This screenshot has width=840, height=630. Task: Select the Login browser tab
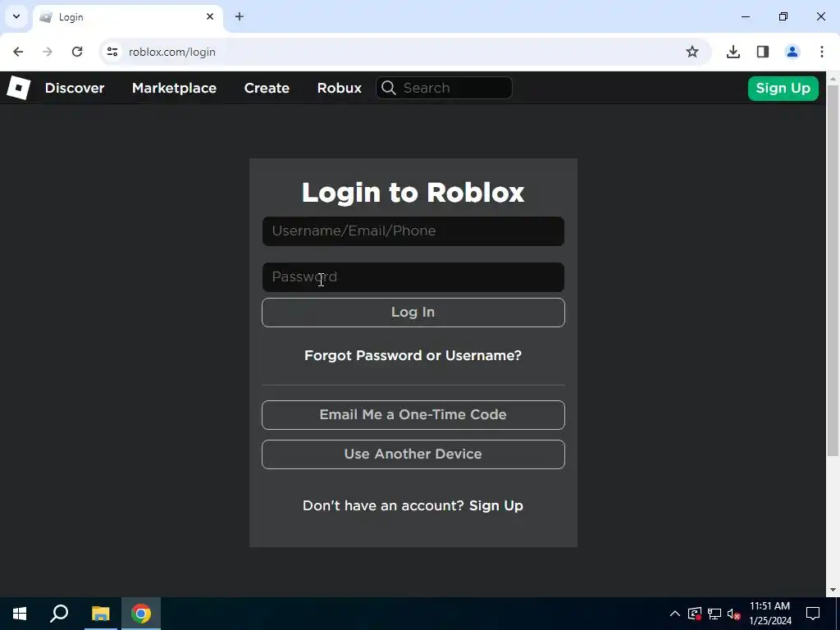pyautogui.click(x=127, y=17)
